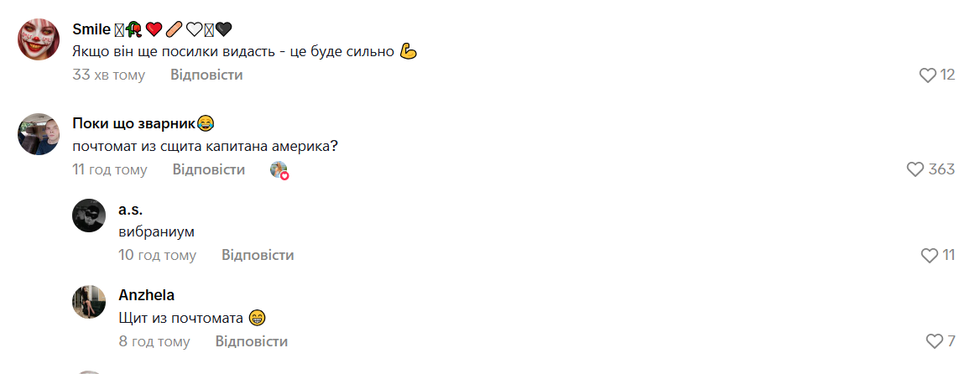
Task: Click the creator-liked avatar badge
Action: coord(279,170)
